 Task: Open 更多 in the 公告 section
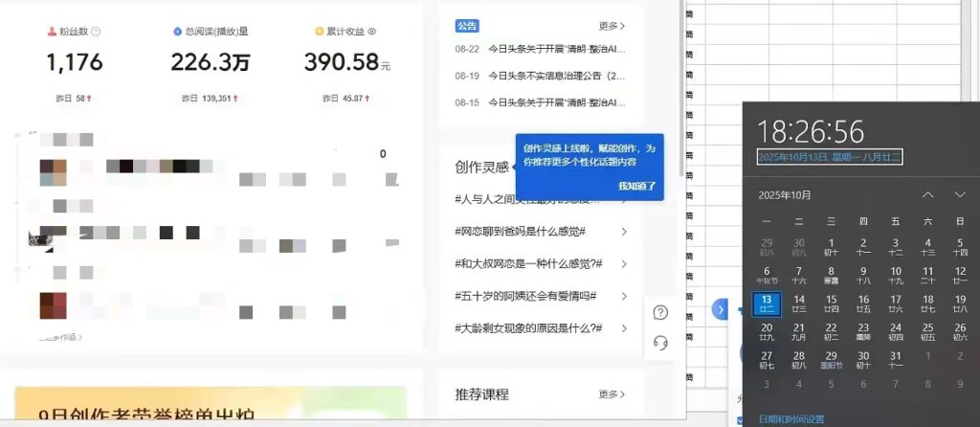coord(612,26)
